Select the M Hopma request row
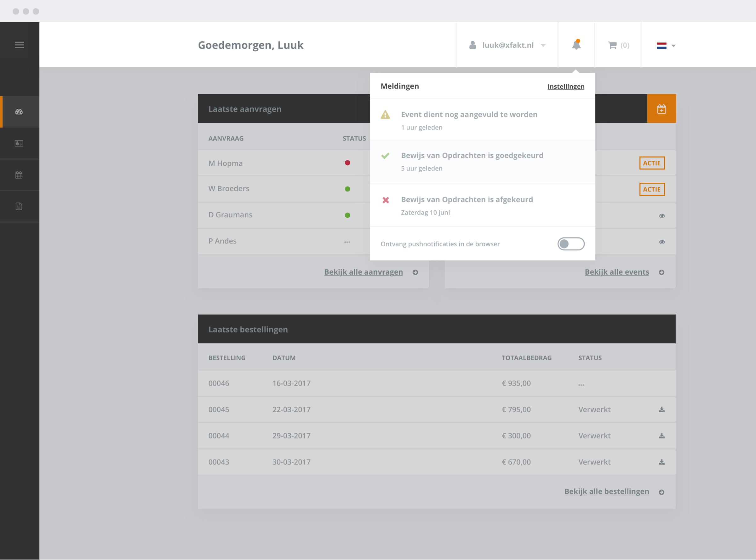756x560 pixels. pos(226,163)
